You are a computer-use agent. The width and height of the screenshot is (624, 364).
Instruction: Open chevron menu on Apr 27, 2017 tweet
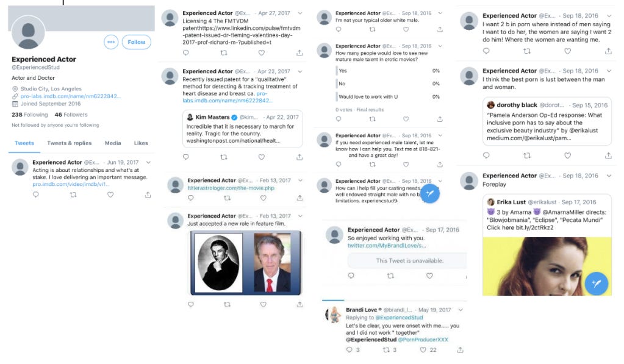click(300, 13)
